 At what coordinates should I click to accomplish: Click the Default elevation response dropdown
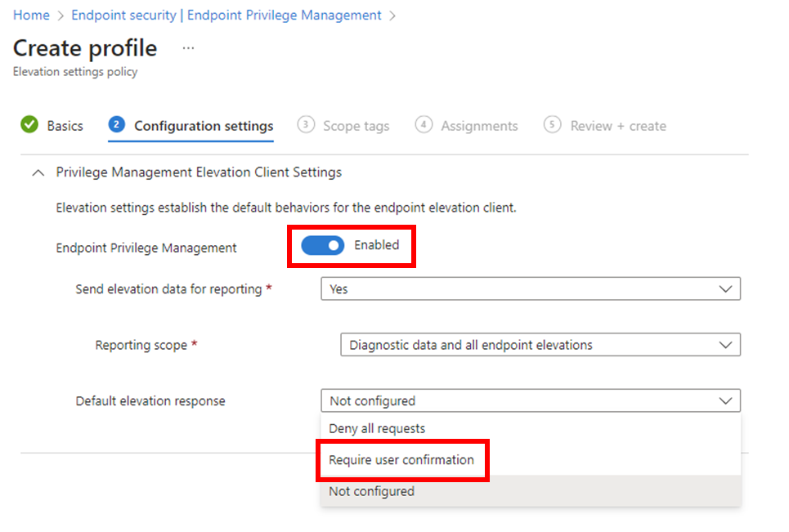(530, 401)
